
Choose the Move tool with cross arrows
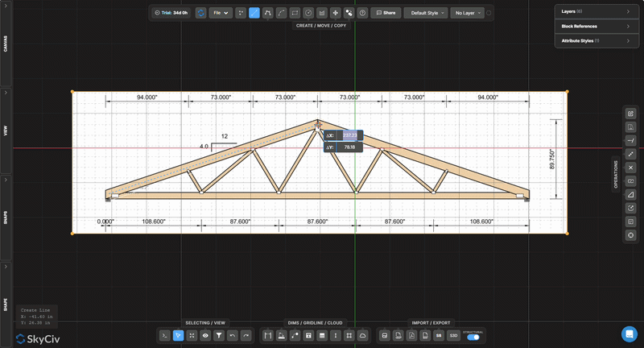click(x=335, y=13)
